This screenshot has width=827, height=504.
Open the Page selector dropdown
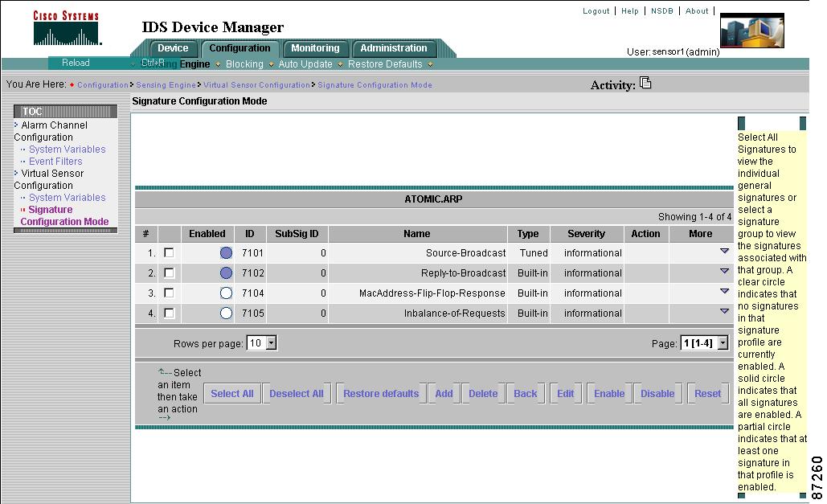(722, 343)
